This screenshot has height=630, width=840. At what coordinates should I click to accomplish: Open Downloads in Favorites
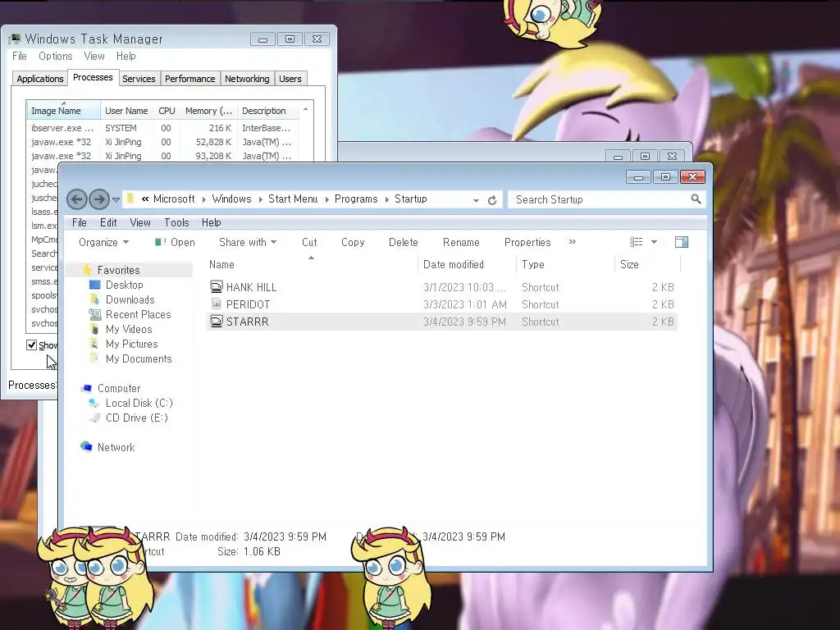pyautogui.click(x=130, y=299)
